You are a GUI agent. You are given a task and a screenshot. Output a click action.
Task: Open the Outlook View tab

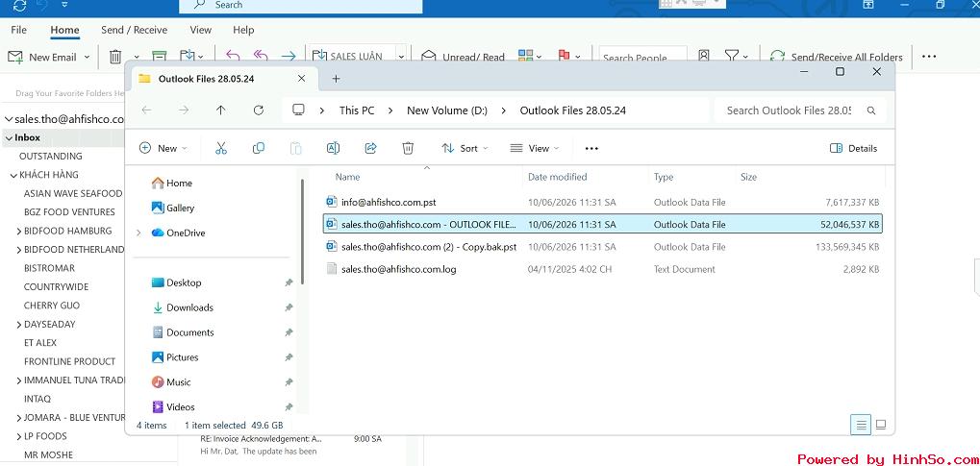click(x=201, y=30)
